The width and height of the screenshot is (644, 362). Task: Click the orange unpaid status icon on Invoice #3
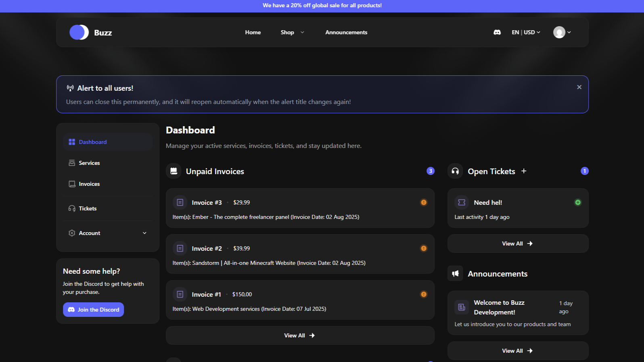click(424, 202)
